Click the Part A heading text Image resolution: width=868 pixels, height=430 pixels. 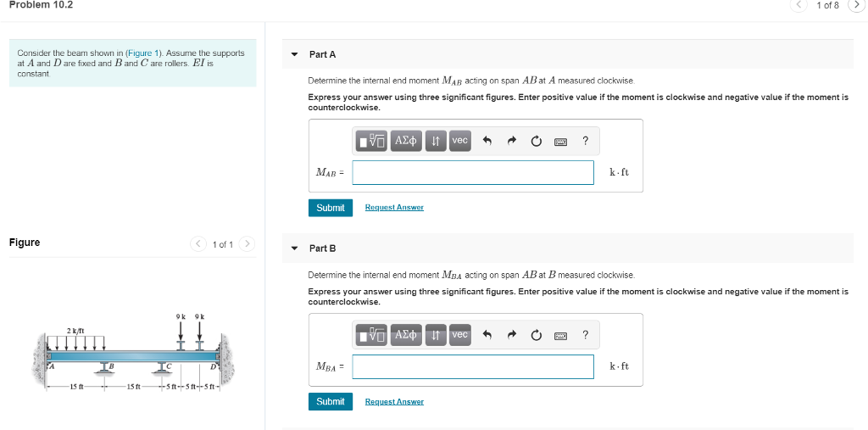322,54
